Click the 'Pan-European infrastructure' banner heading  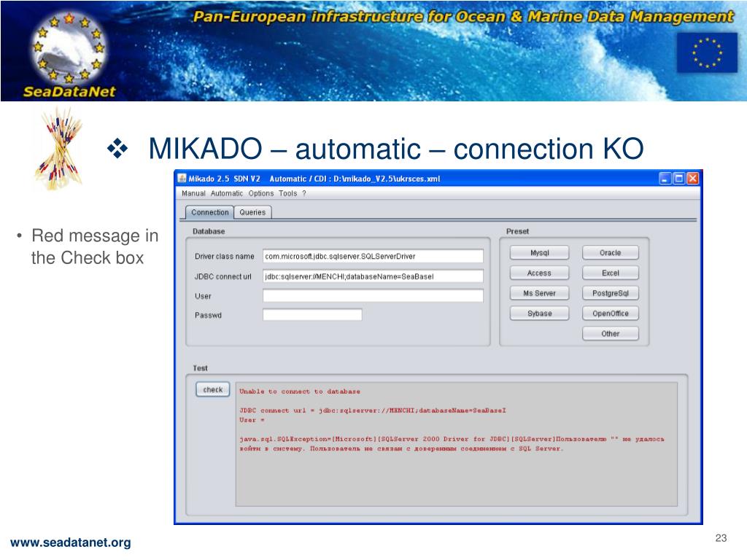(463, 17)
